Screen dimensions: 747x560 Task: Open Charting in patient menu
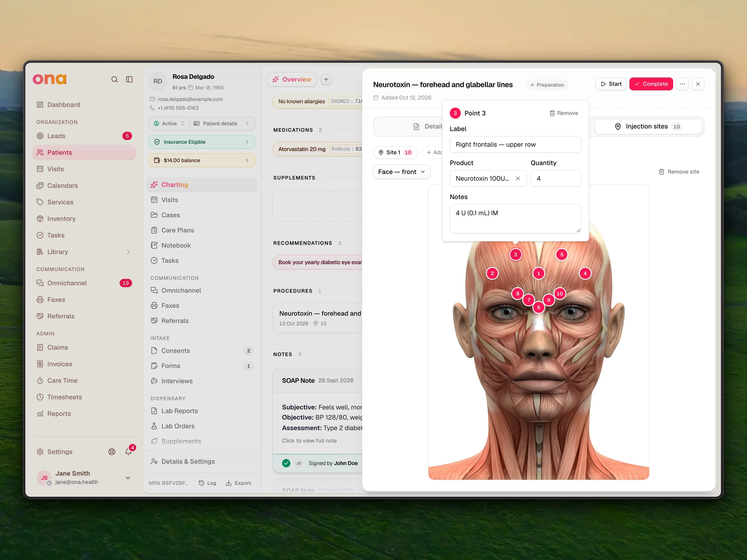(x=202, y=185)
